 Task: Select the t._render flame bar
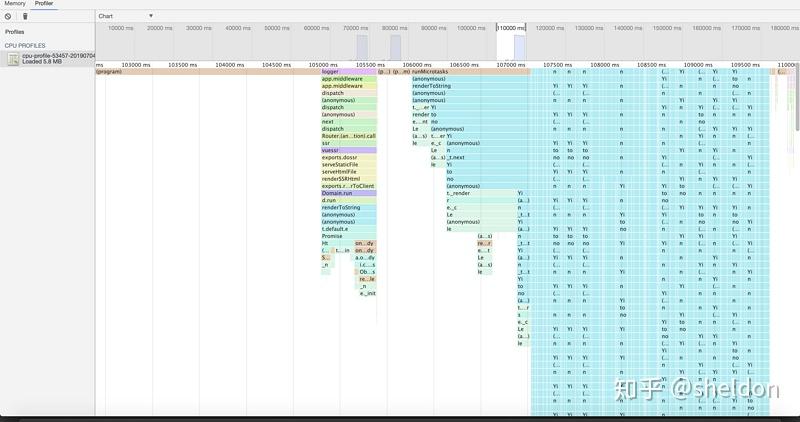click(482, 193)
